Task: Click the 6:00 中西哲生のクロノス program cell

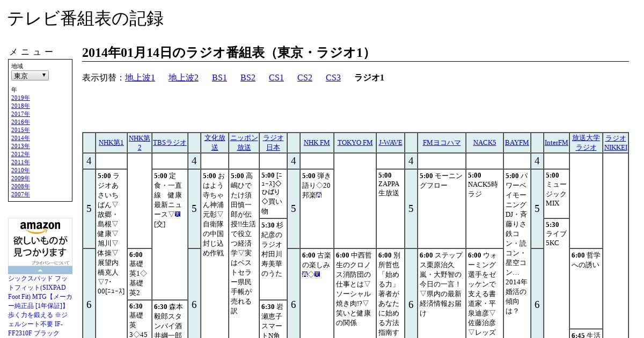Action: tap(355, 293)
